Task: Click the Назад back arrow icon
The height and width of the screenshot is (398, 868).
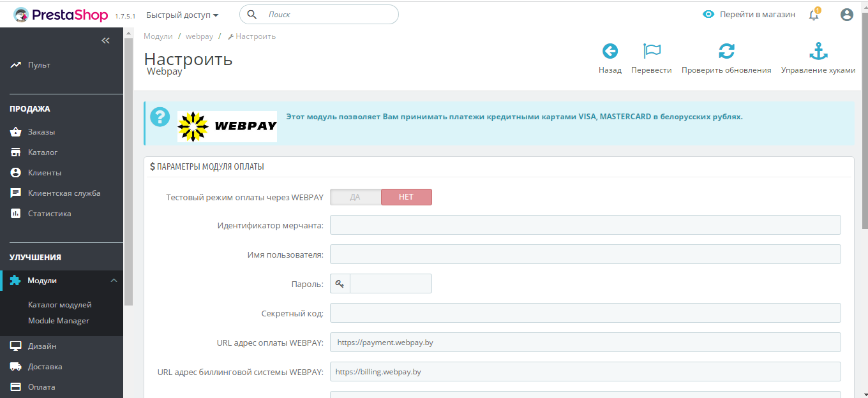Action: (x=610, y=52)
